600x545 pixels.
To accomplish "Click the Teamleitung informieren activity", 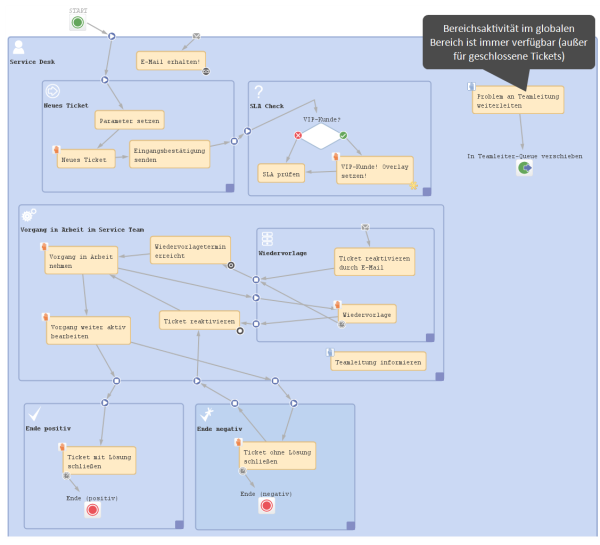I will tap(378, 362).
